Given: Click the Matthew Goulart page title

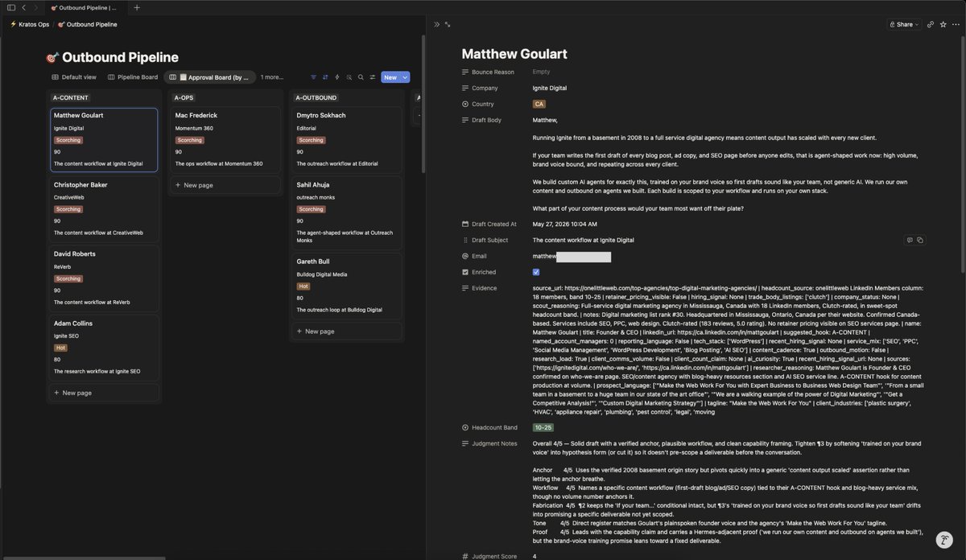Looking at the screenshot, I should [x=514, y=54].
